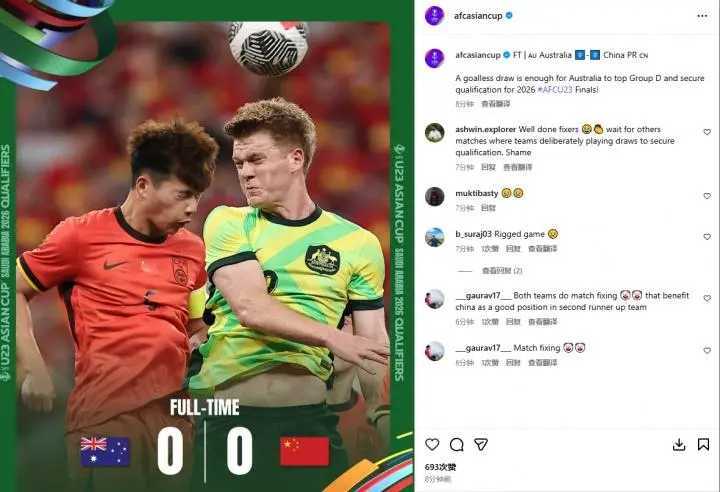Like the post with the heart icon
Viewport: 720px width, 492px height.
coord(432,444)
